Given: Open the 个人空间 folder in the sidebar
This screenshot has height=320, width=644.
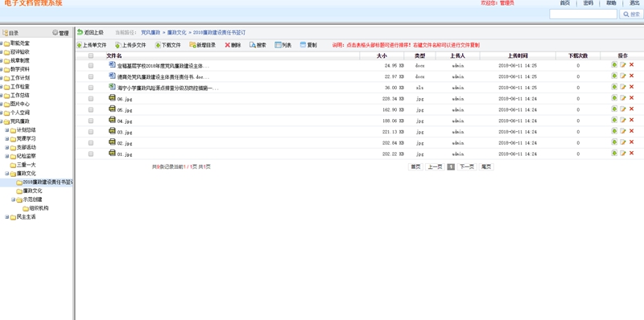Looking at the screenshot, I should [x=17, y=113].
